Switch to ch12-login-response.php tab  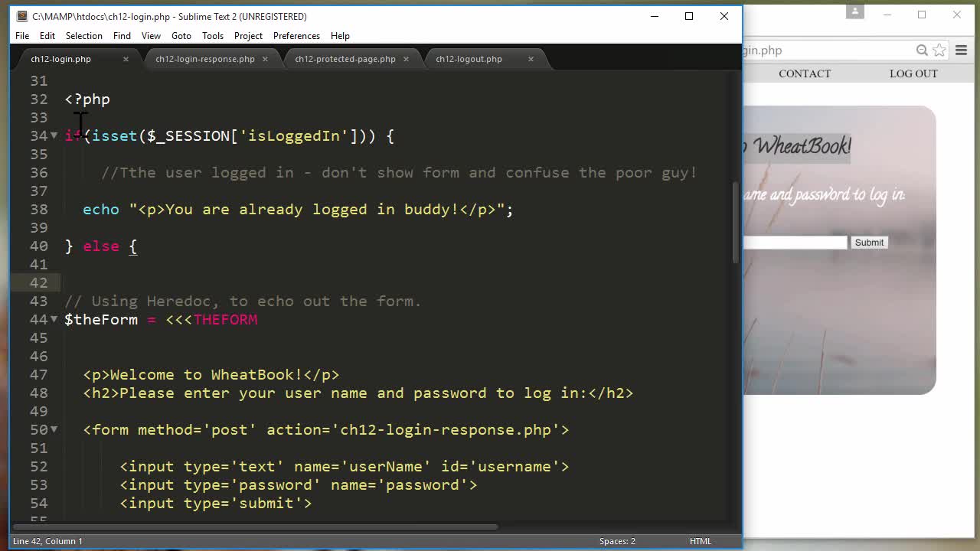(x=205, y=59)
